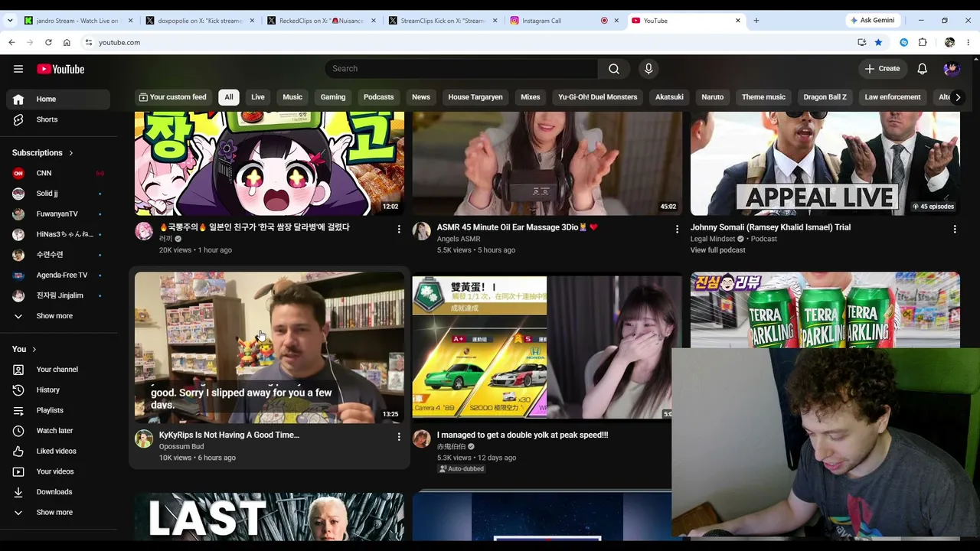Image resolution: width=980 pixels, height=551 pixels.
Task: Click the page scrollbar up arrow
Action: click(x=975, y=60)
